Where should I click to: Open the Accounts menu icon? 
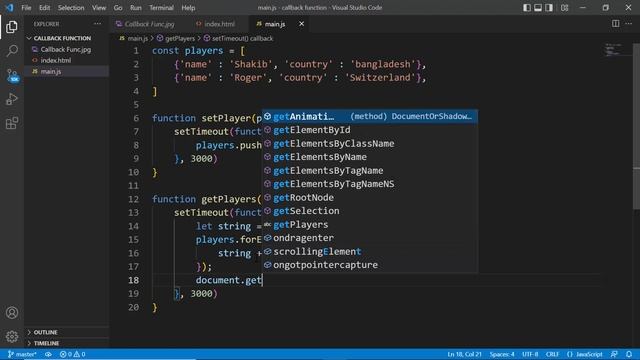click(x=12, y=313)
